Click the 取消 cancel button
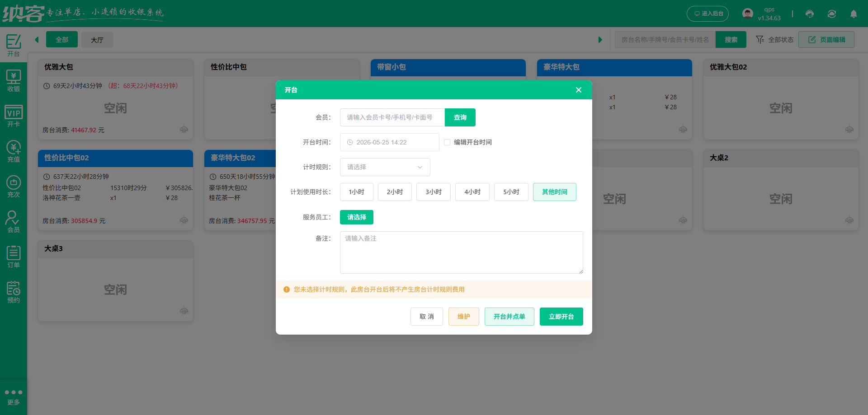This screenshot has width=868, height=415. (427, 317)
